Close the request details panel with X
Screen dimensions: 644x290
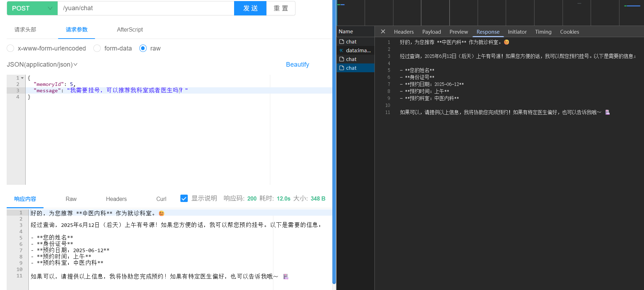(383, 32)
